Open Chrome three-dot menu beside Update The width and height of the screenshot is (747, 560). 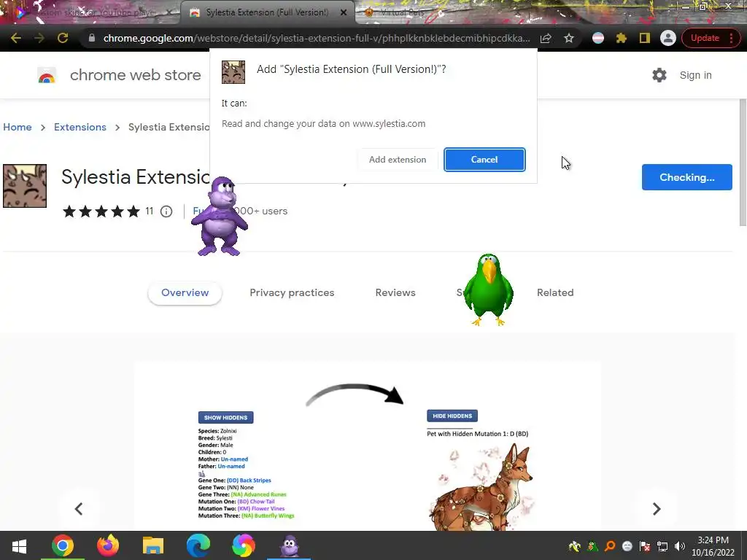pos(731,38)
